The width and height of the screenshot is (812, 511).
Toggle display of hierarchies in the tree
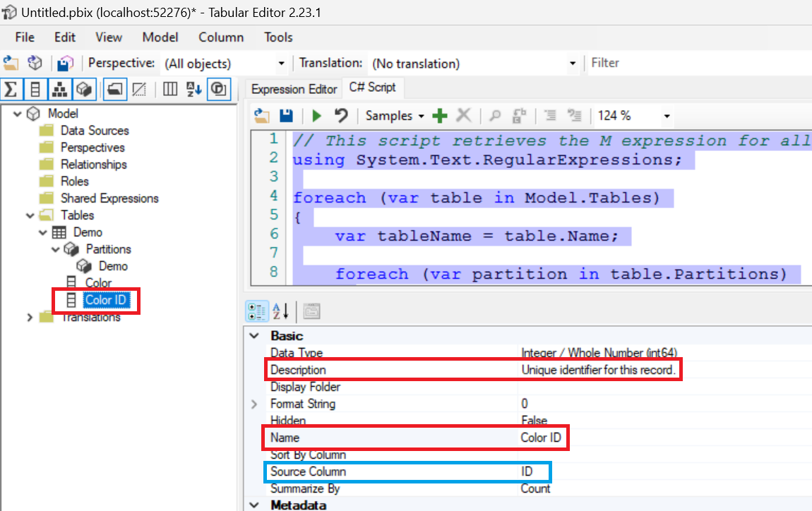point(59,89)
